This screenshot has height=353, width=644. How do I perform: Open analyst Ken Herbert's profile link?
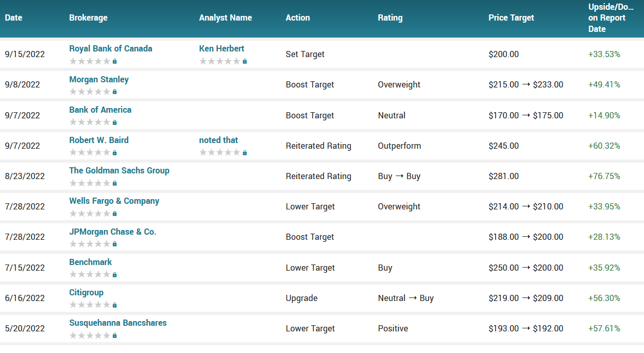pyautogui.click(x=222, y=48)
